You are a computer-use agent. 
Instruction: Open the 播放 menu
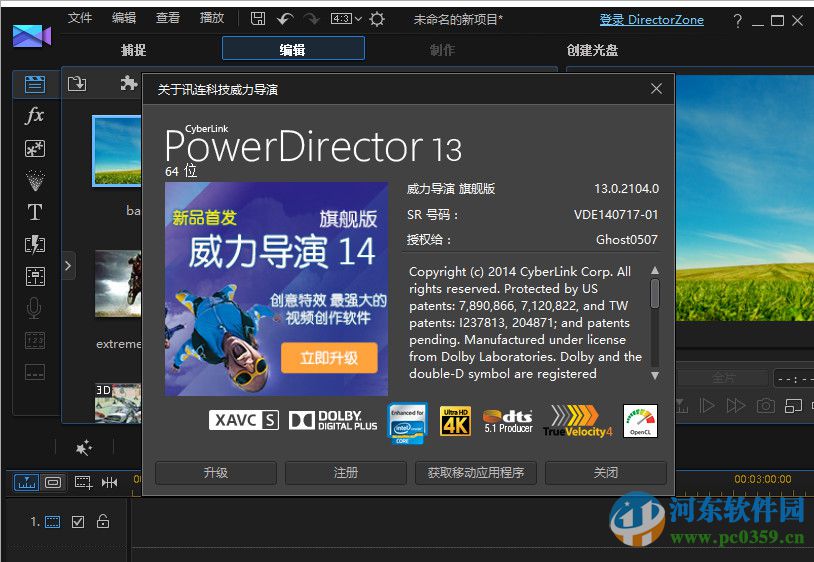[x=212, y=18]
